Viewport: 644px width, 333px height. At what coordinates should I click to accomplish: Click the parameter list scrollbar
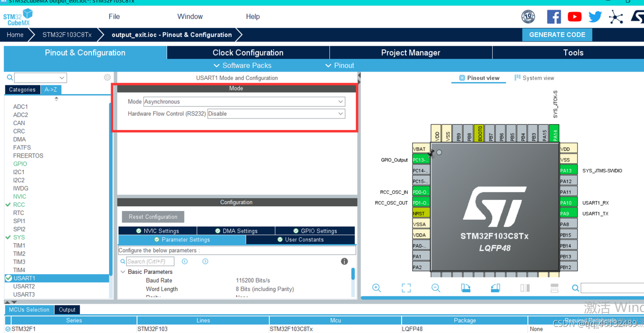[353, 274]
